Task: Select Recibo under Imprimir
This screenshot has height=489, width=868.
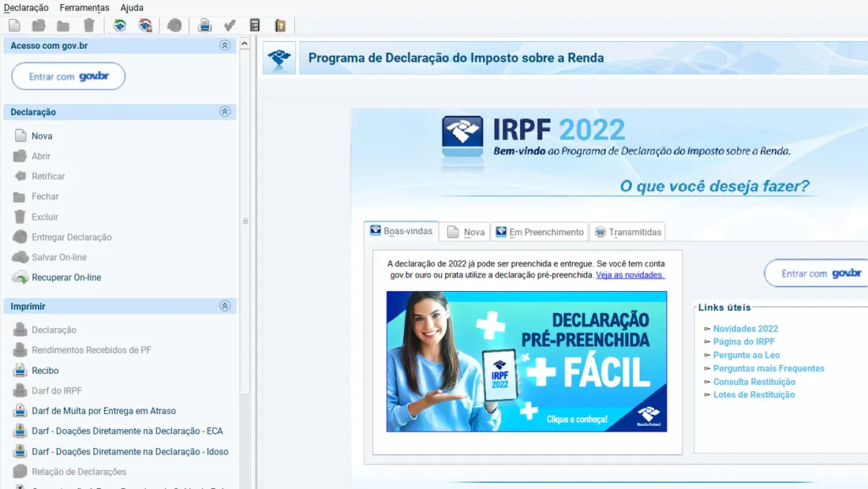Action: [45, 370]
